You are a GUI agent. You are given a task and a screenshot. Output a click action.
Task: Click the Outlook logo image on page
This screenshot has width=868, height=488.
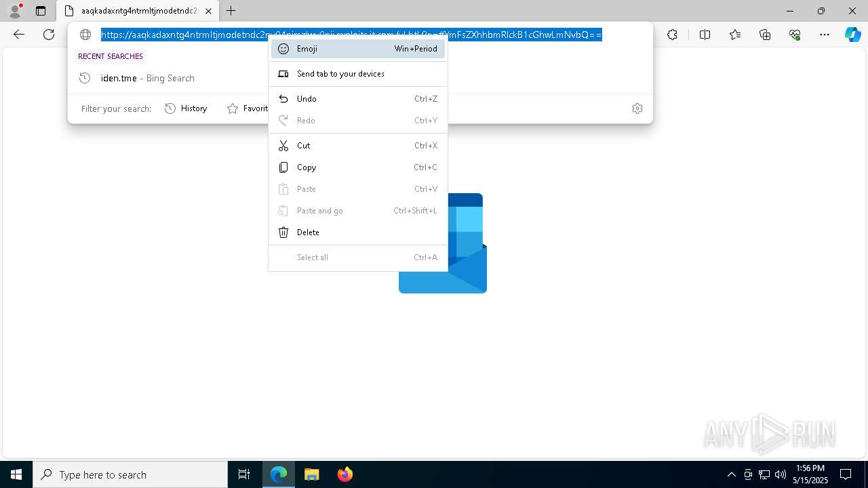point(443,243)
